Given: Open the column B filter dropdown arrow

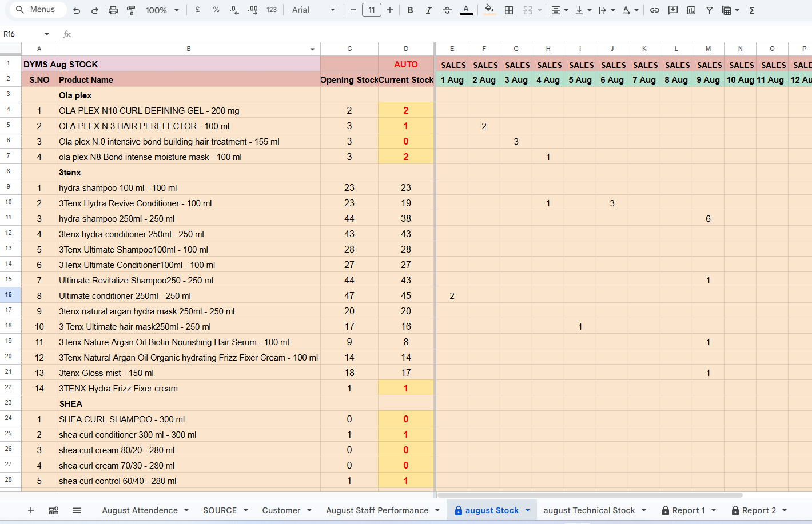Looking at the screenshot, I should click(x=312, y=49).
